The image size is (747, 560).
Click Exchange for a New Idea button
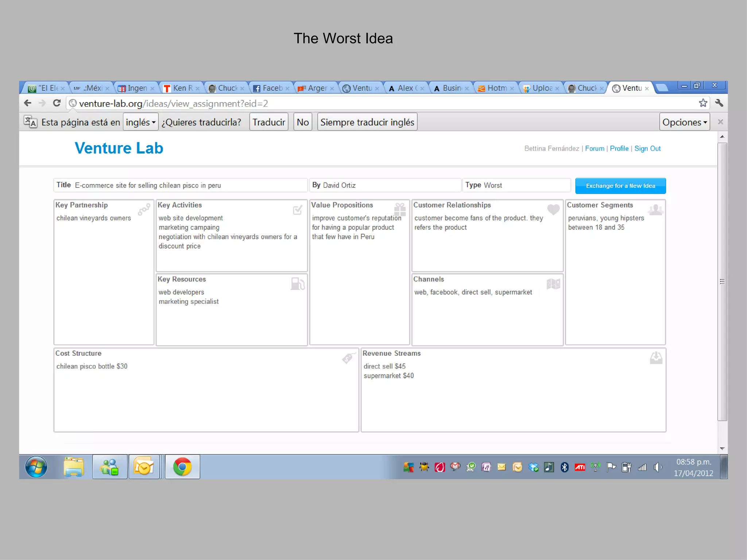pos(620,186)
